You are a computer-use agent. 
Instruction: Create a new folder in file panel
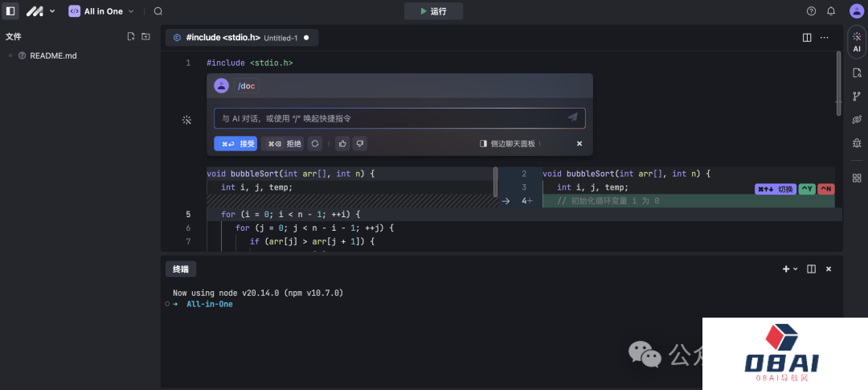pyautogui.click(x=145, y=36)
